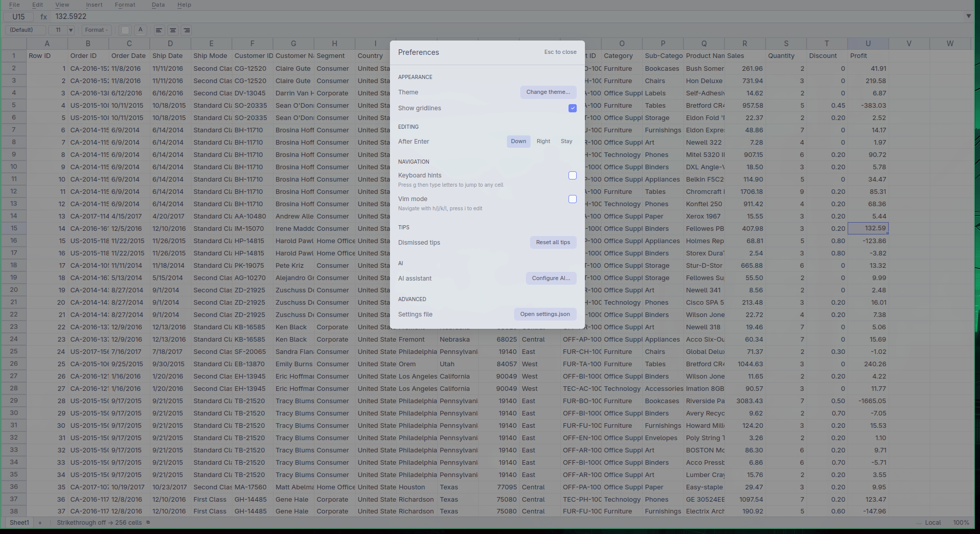
Task: Click the copy icon beside the strikethrough status
Action: click(x=148, y=523)
